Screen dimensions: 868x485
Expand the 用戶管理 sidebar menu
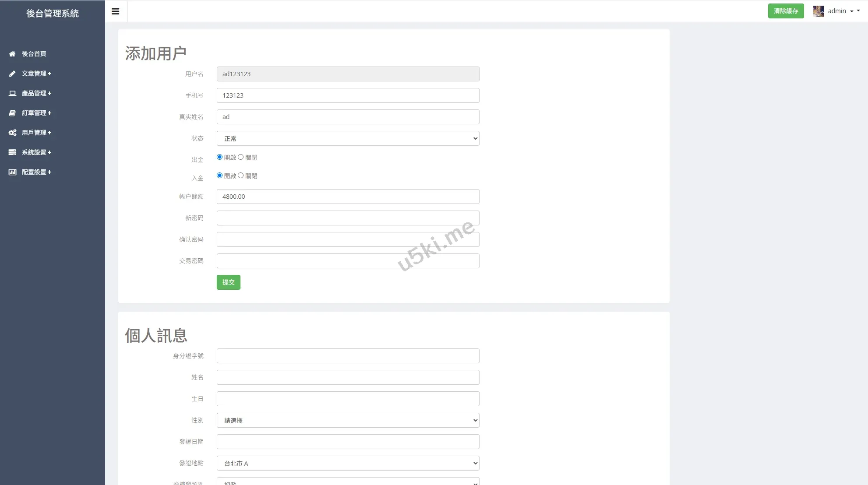click(37, 133)
